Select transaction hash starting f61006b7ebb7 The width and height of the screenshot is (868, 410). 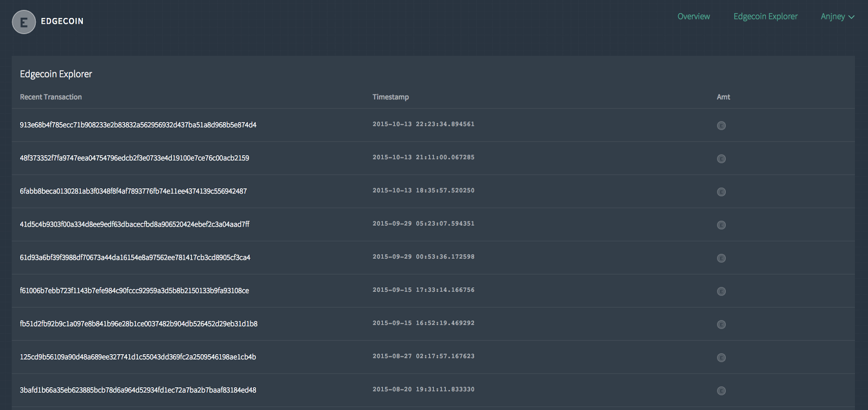coord(135,290)
